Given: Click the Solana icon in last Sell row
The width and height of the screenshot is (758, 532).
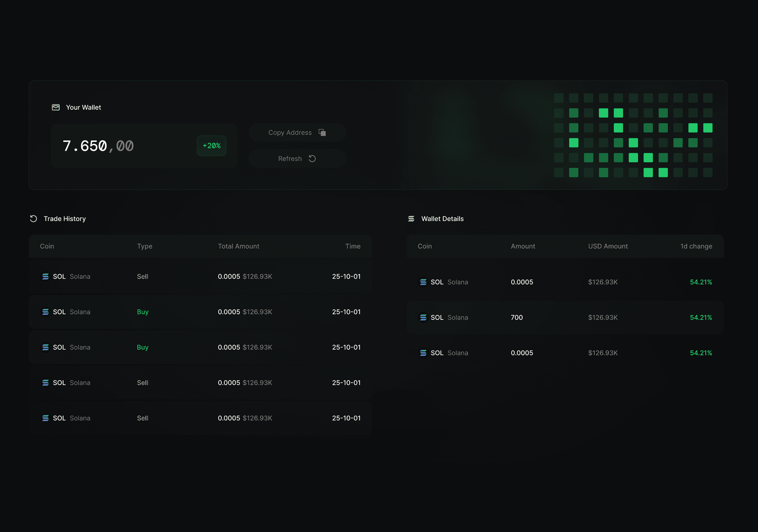Looking at the screenshot, I should [46, 418].
